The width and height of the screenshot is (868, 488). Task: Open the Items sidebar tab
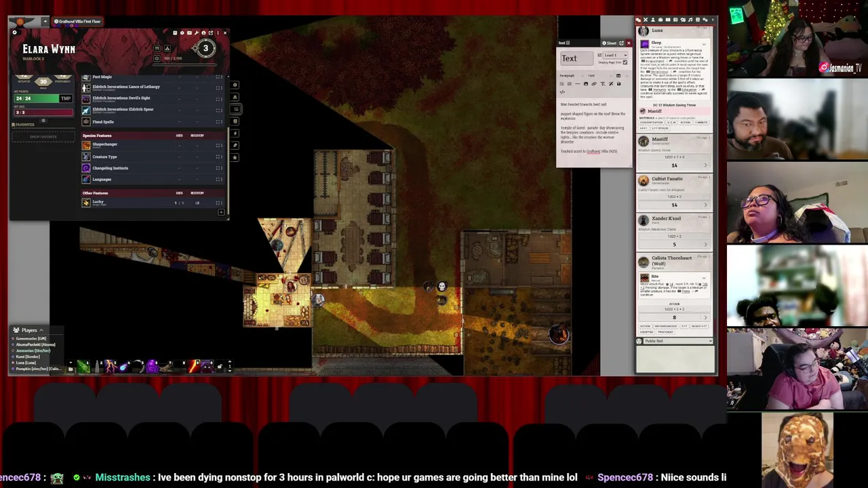point(660,20)
